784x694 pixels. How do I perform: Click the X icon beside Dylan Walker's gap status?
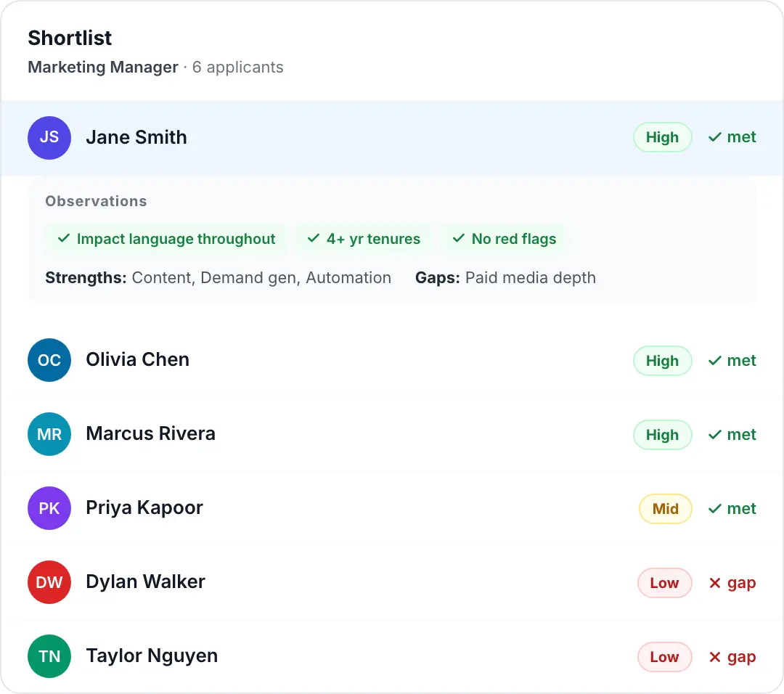(714, 582)
